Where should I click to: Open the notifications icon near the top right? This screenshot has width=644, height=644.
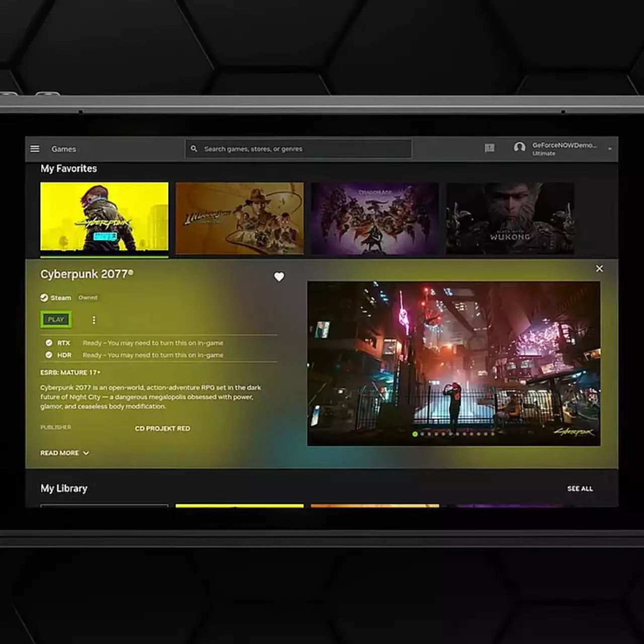click(x=490, y=148)
